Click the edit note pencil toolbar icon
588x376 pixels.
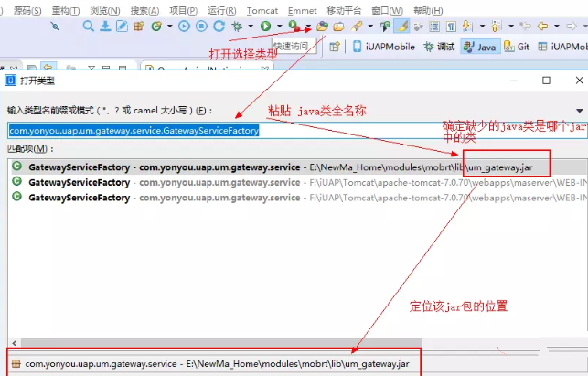click(122, 26)
